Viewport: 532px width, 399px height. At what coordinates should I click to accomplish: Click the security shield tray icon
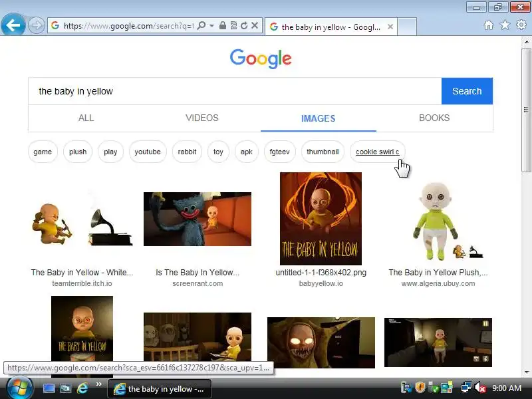tap(420, 388)
